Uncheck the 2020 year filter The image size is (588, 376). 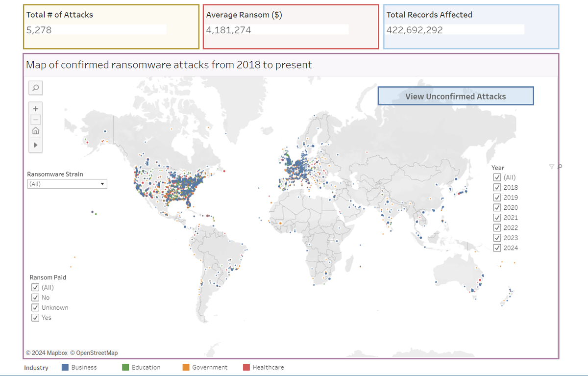coord(497,207)
